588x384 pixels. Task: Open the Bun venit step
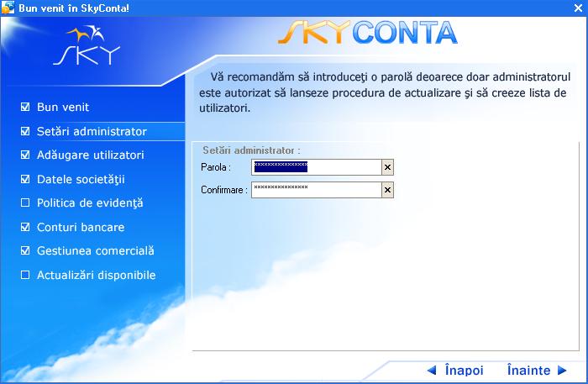[x=63, y=108]
